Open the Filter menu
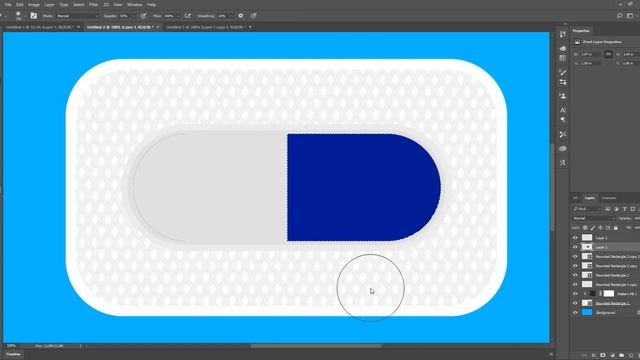Screen dimensions: 640x360 tap(93, 4)
